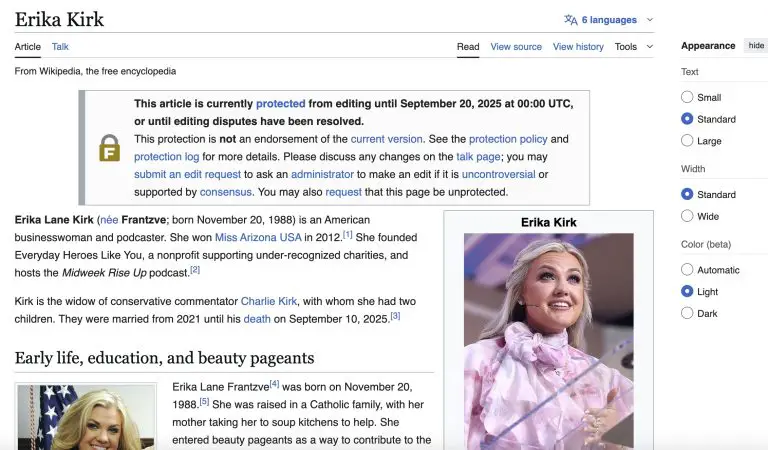This screenshot has height=450, width=768.
Task: Click the gold padlock protection icon
Action: point(109,148)
